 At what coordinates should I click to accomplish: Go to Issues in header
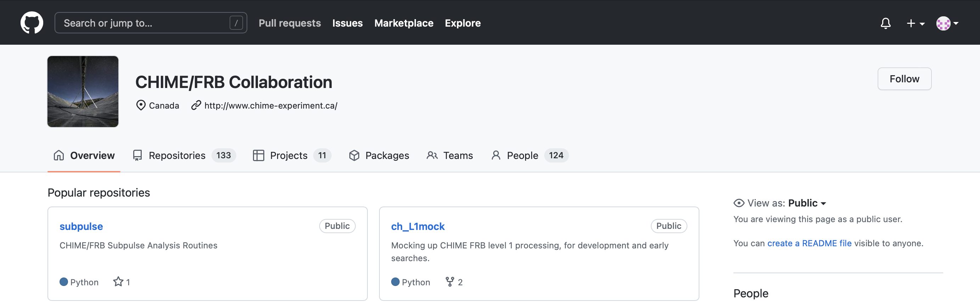point(347,23)
